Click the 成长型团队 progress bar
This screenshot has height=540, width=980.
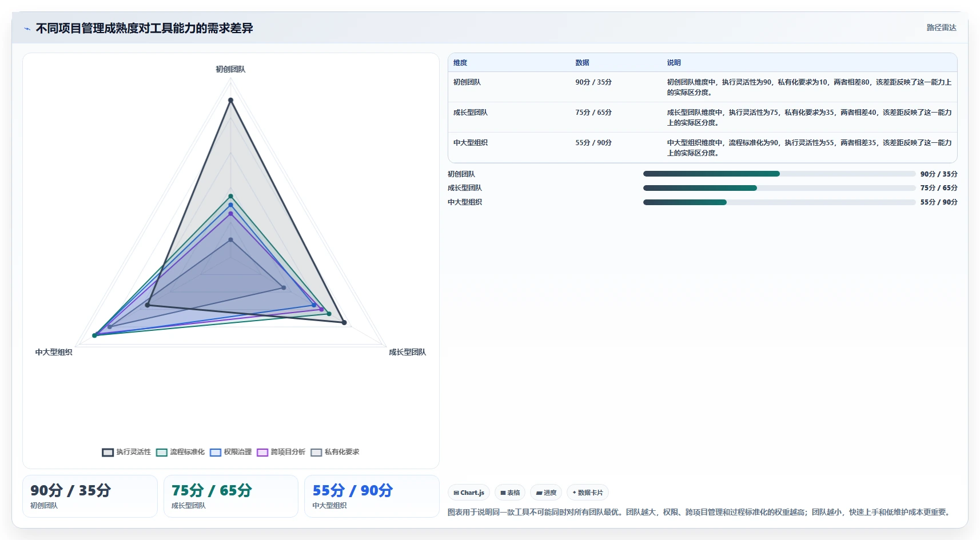pyautogui.click(x=779, y=188)
